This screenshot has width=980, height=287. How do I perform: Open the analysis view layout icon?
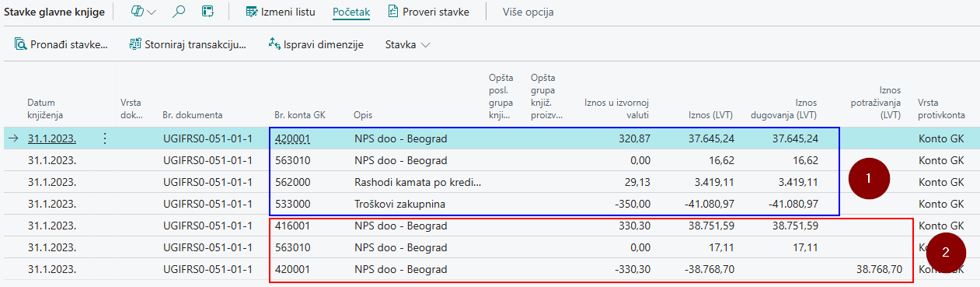208,12
